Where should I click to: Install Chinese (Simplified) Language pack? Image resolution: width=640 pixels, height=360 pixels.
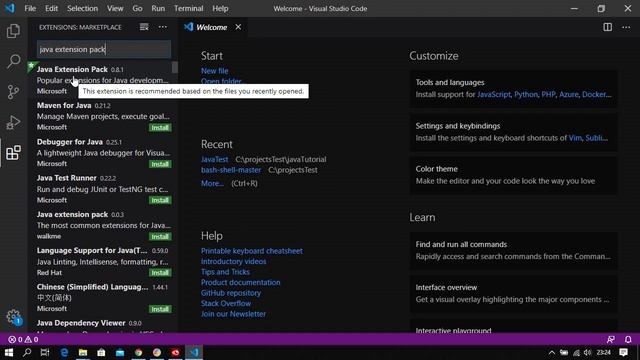pos(160,309)
